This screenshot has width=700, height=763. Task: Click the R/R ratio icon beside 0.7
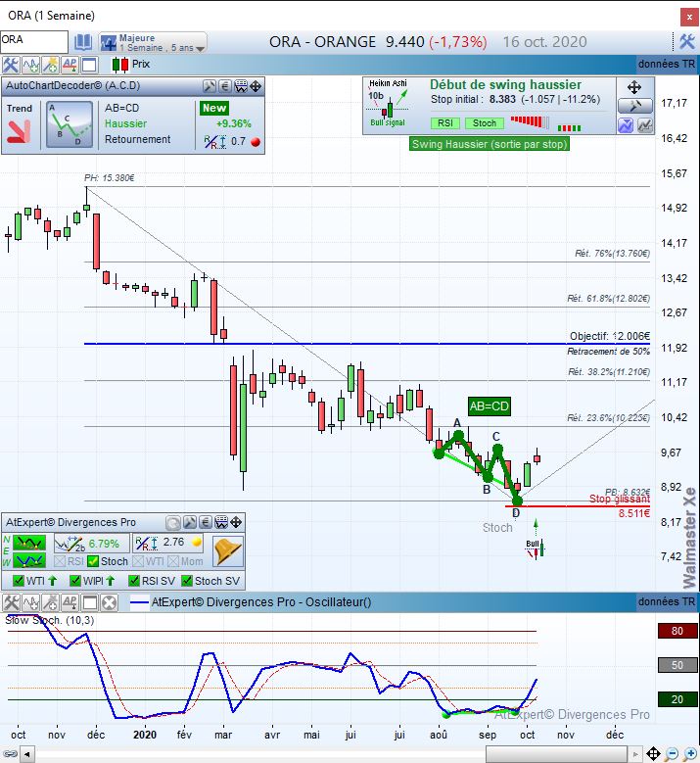(215, 142)
